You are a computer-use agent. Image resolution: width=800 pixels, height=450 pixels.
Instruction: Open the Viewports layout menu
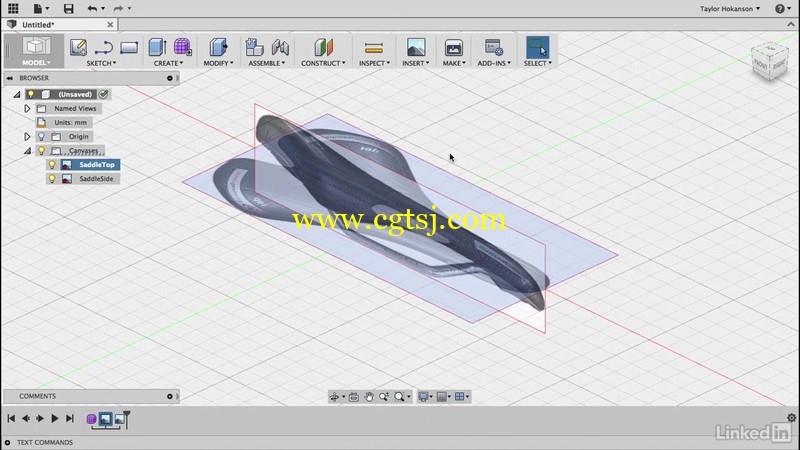coord(460,396)
